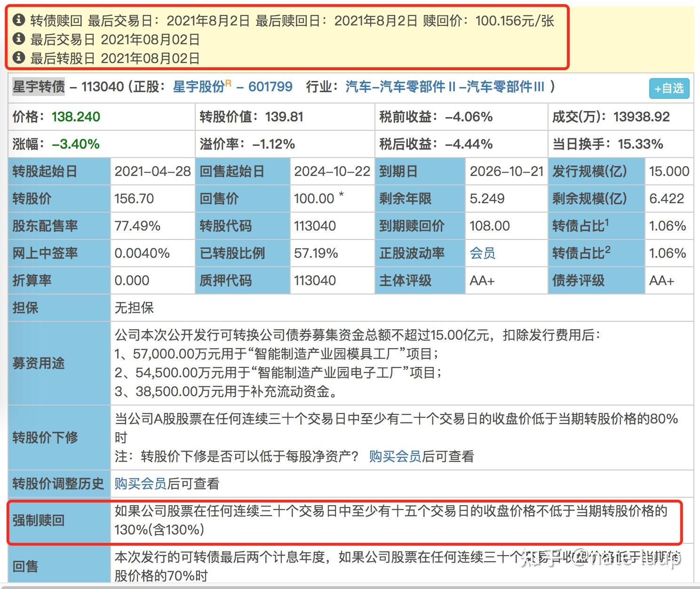Open 汽车零部件III industry link
Viewport: 700px width, 589px height.
click(505, 87)
